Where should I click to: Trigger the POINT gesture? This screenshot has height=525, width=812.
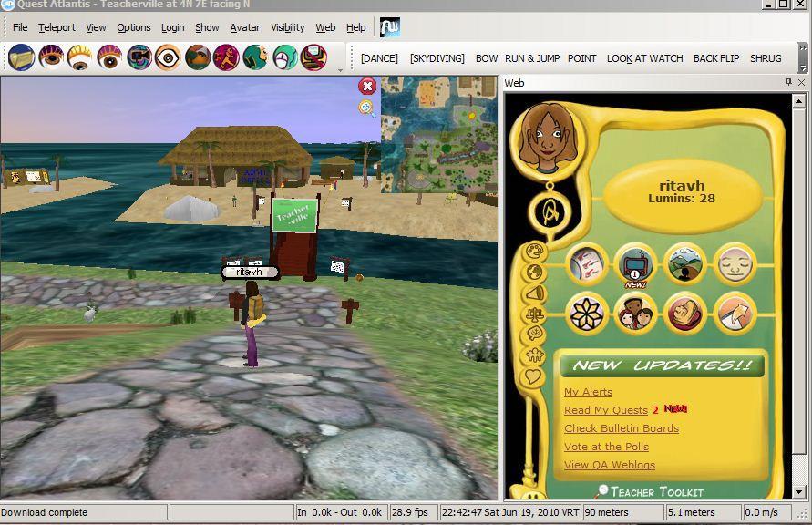tap(581, 58)
